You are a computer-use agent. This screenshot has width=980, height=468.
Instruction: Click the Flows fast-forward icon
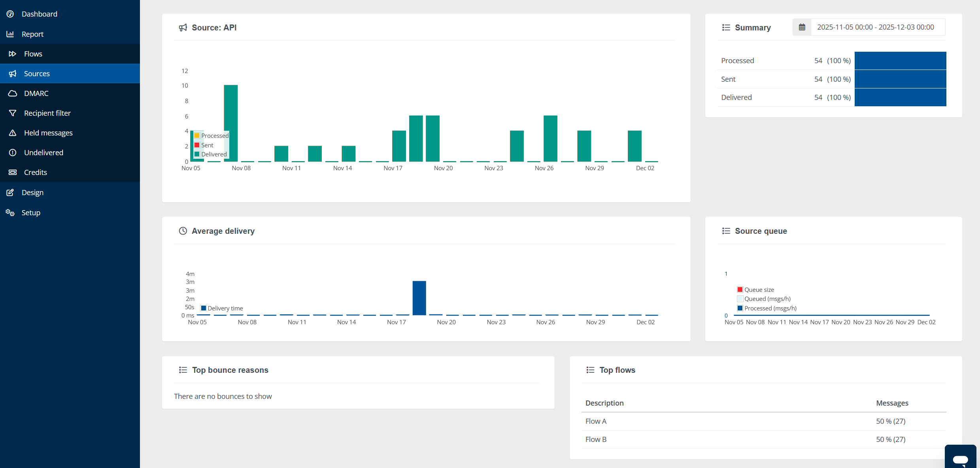pos(13,54)
